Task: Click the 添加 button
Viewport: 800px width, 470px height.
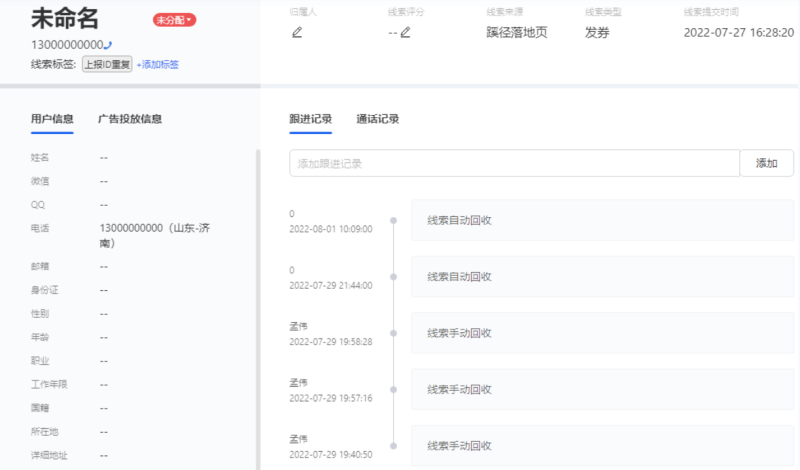Action: 766,163
